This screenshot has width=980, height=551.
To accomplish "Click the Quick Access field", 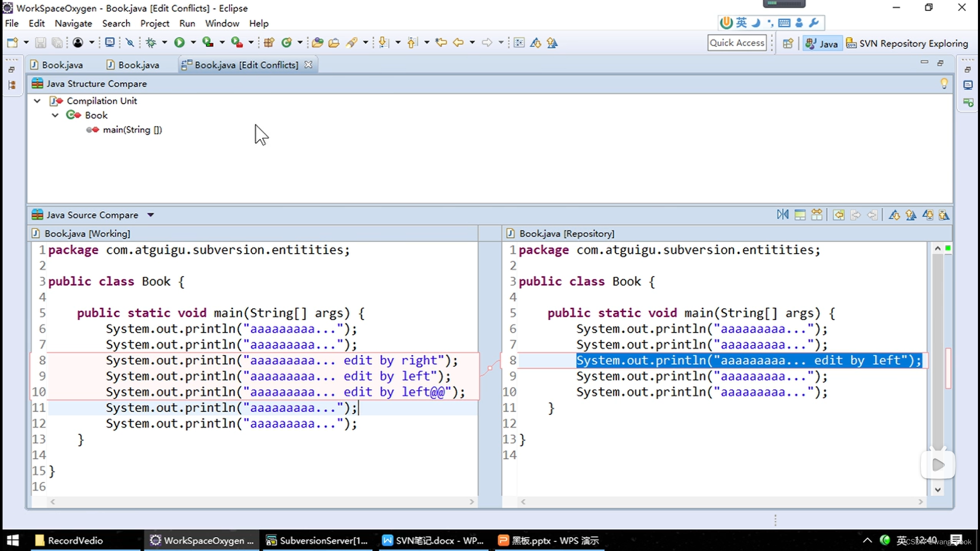I will 737,43.
